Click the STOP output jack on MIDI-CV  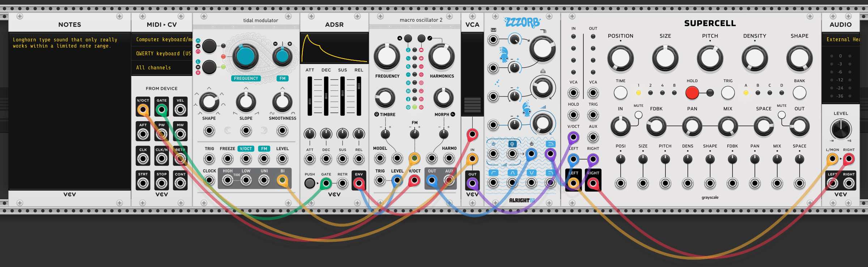[x=162, y=183]
